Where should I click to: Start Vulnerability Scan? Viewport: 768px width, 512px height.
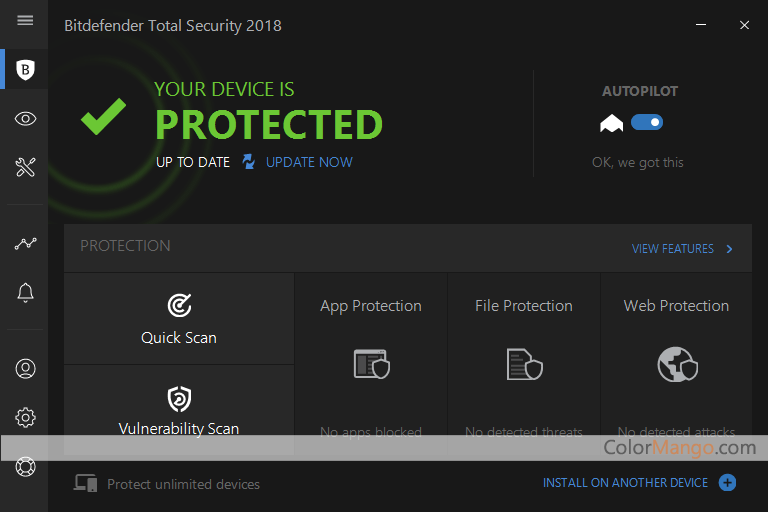(179, 410)
